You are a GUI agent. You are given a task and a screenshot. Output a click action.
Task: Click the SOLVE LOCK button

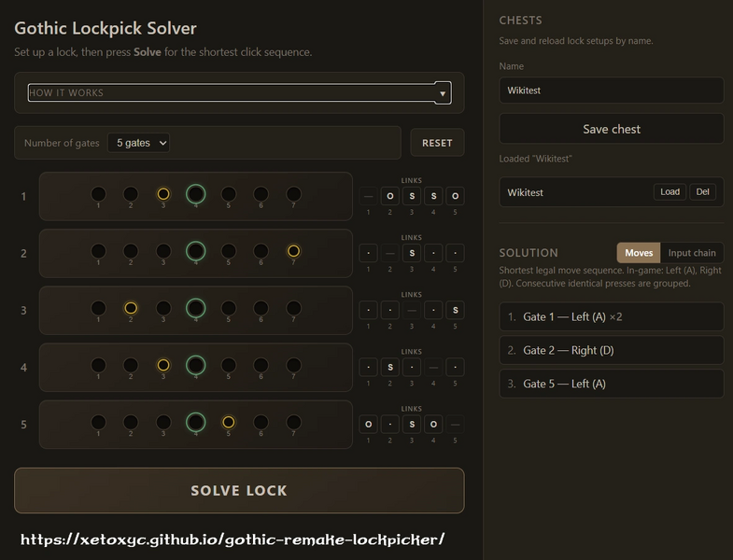[239, 490]
